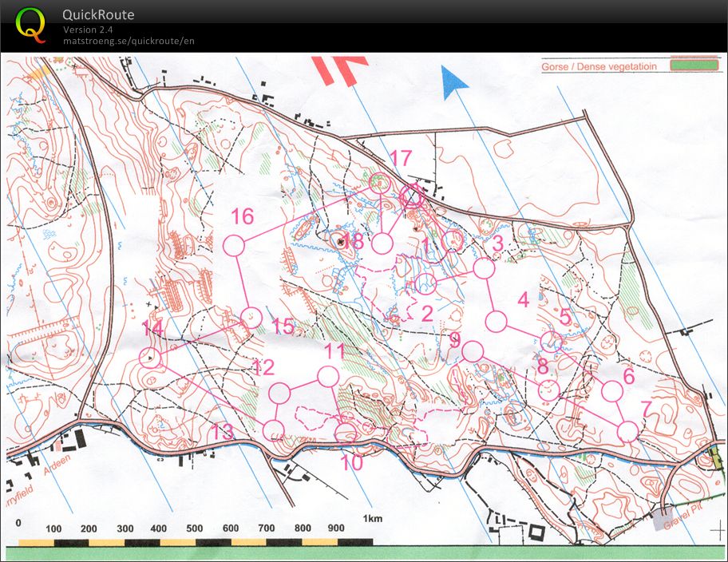Click the 300 scale bar label
728x562 pixels.
(125, 528)
